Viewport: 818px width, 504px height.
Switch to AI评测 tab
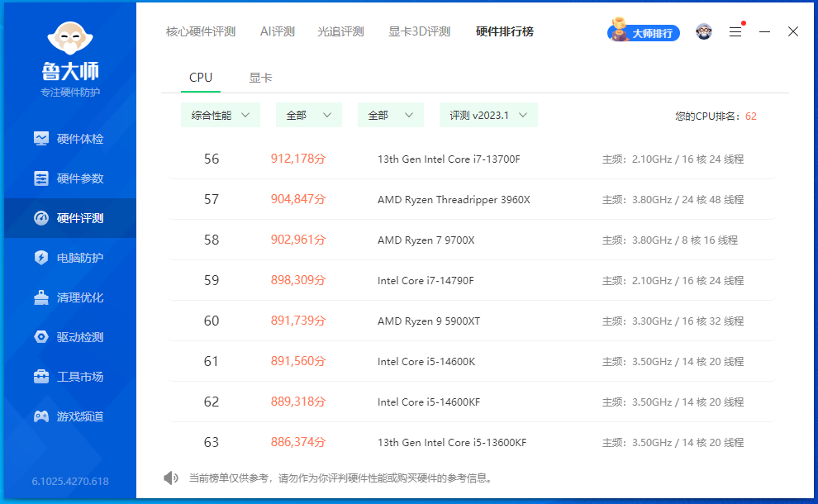click(278, 32)
